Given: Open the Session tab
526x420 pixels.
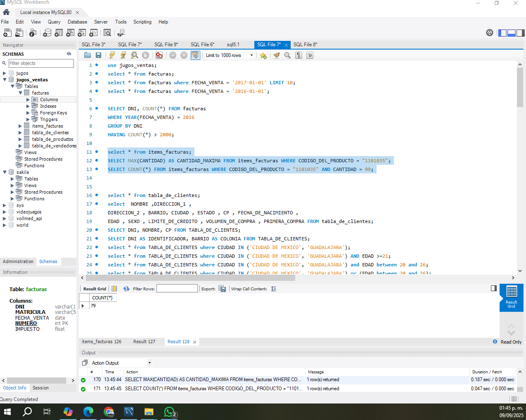Looking at the screenshot, I should click(x=40, y=388).
